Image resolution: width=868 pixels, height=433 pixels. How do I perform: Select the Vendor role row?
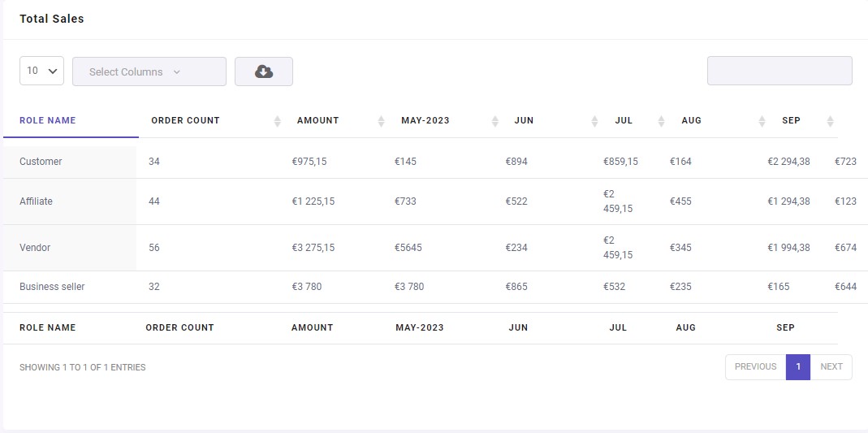click(435, 248)
